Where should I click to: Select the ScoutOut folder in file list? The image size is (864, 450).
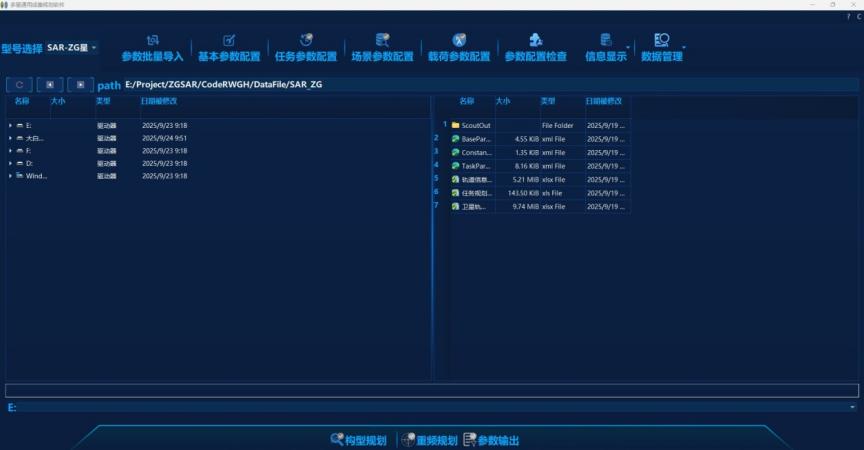tap(476, 125)
